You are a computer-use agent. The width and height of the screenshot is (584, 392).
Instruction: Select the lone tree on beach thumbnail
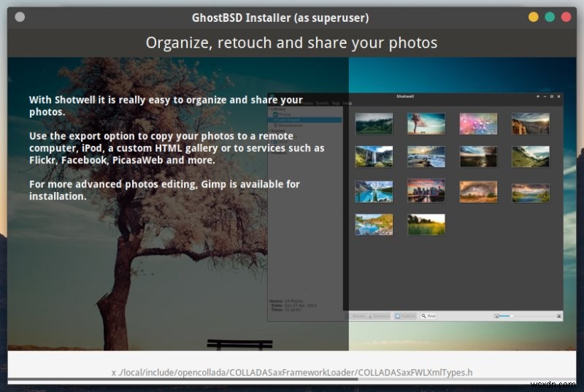pyautogui.click(x=426, y=123)
